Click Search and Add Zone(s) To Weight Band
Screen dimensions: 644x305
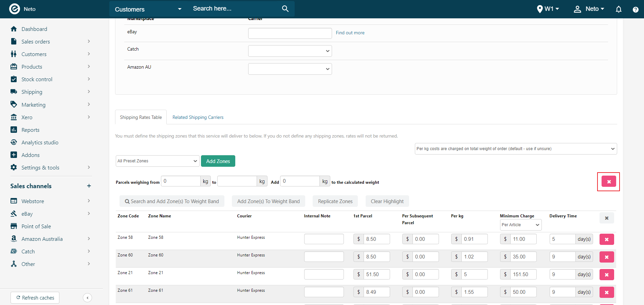pos(172,201)
